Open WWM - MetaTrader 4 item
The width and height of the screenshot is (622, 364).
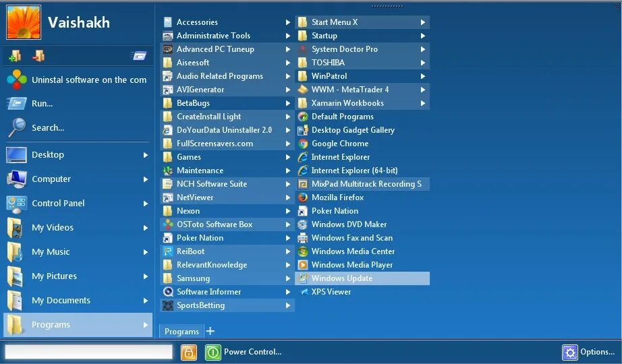pyautogui.click(x=362, y=90)
